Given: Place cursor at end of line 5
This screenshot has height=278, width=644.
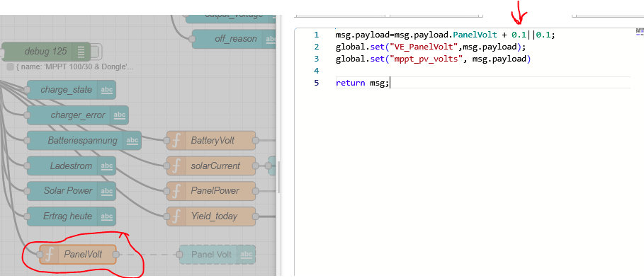Looking at the screenshot, I should coord(390,83).
